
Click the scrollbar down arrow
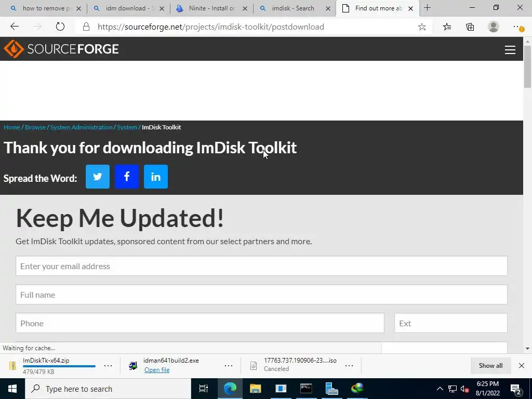[527, 349]
